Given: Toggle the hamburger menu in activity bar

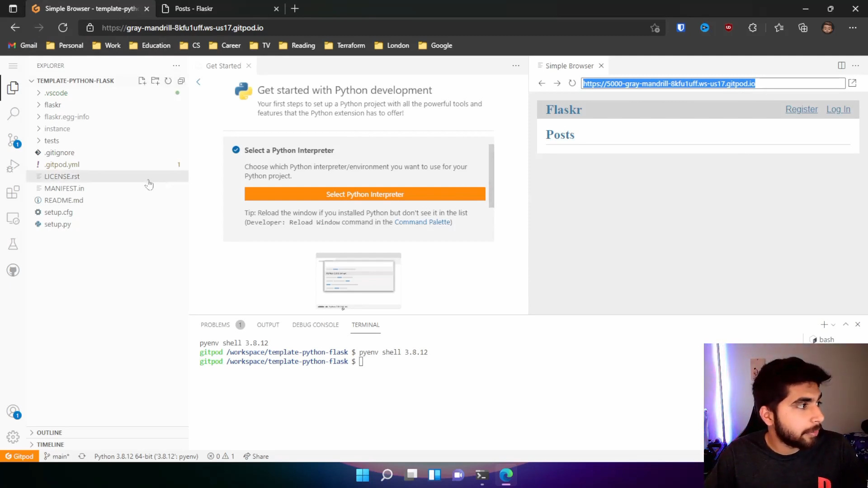Looking at the screenshot, I should (x=13, y=66).
